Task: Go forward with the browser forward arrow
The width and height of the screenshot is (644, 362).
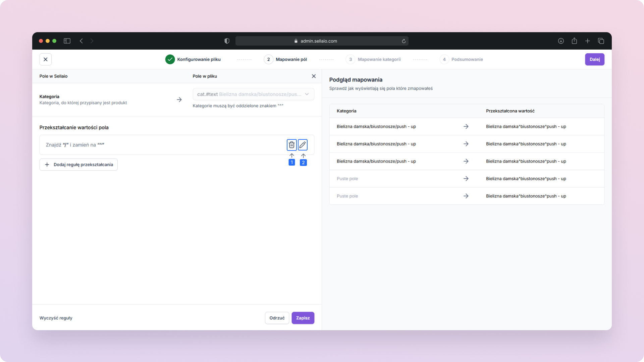Action: (x=92, y=41)
